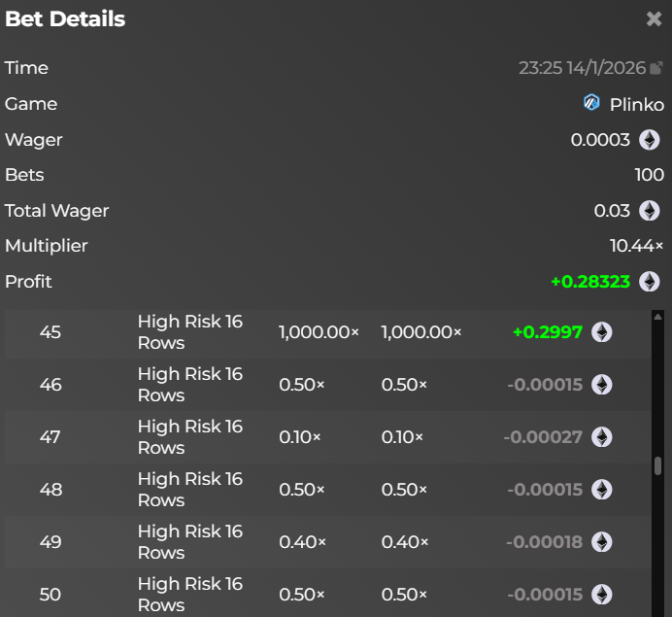Select bet number 48 in the list
This screenshot has width=672, height=617.
coord(50,490)
